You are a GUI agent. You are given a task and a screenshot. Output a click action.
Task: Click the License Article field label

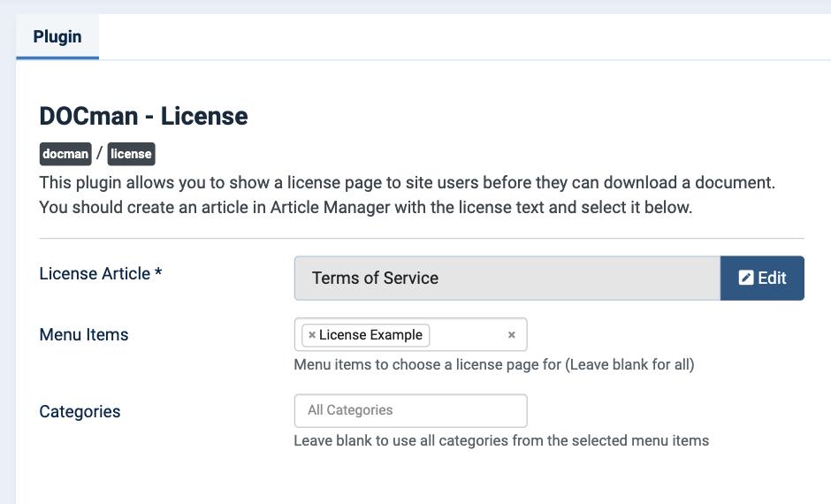[95, 273]
